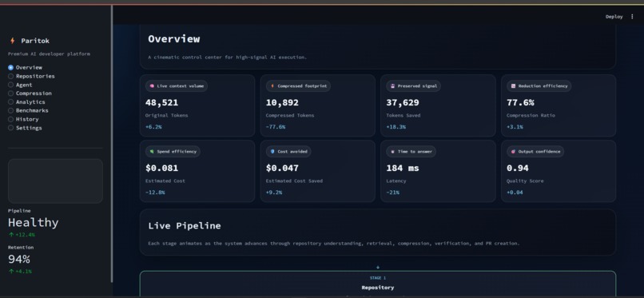The image size is (644, 298).
Task: Click the Paritok lightning bolt logo
Action: (x=12, y=41)
